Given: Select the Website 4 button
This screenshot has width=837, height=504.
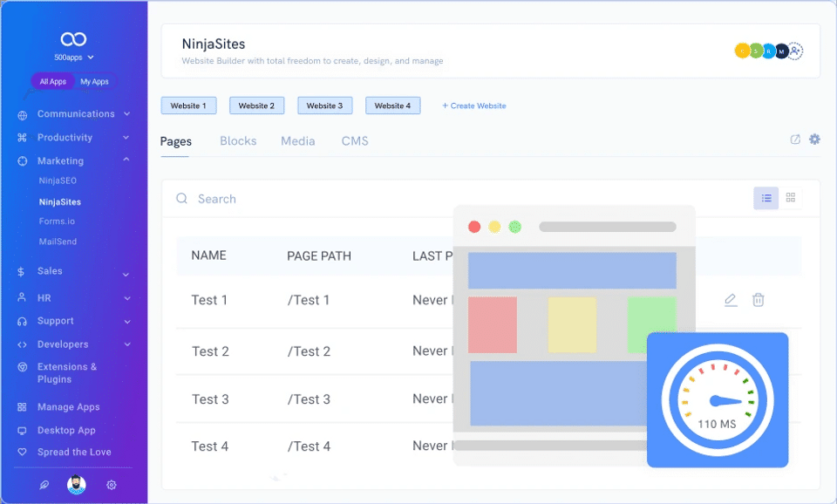Looking at the screenshot, I should pos(393,106).
